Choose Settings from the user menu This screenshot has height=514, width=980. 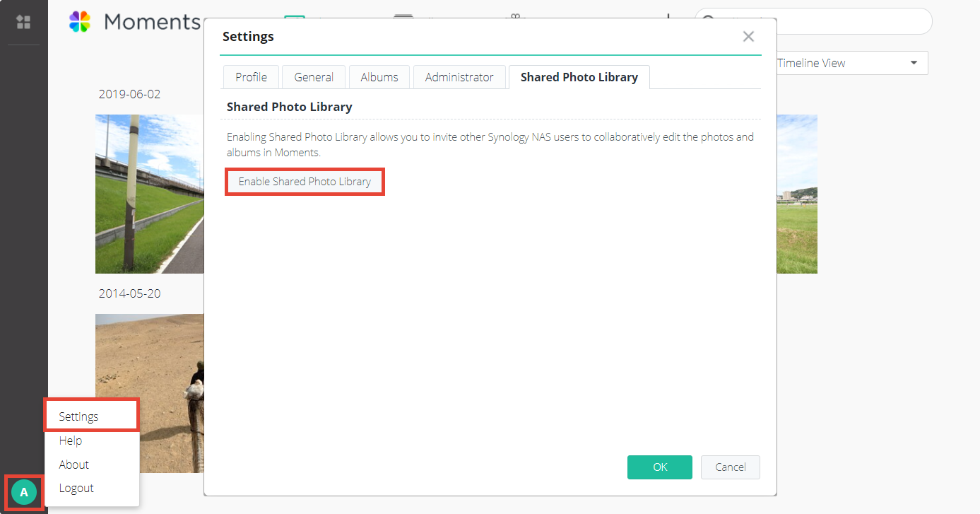pos(92,416)
